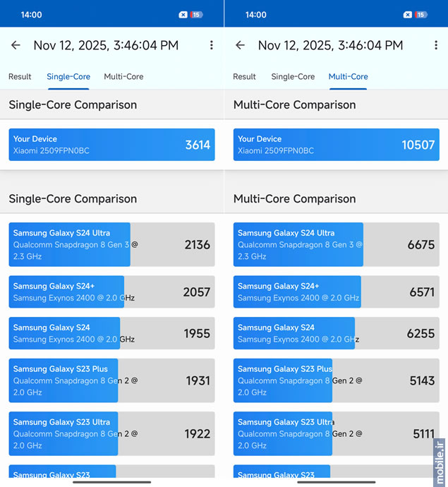Tap back arrow on Multi-Core screen
Viewport: 448px width, 487px height.
[240, 45]
